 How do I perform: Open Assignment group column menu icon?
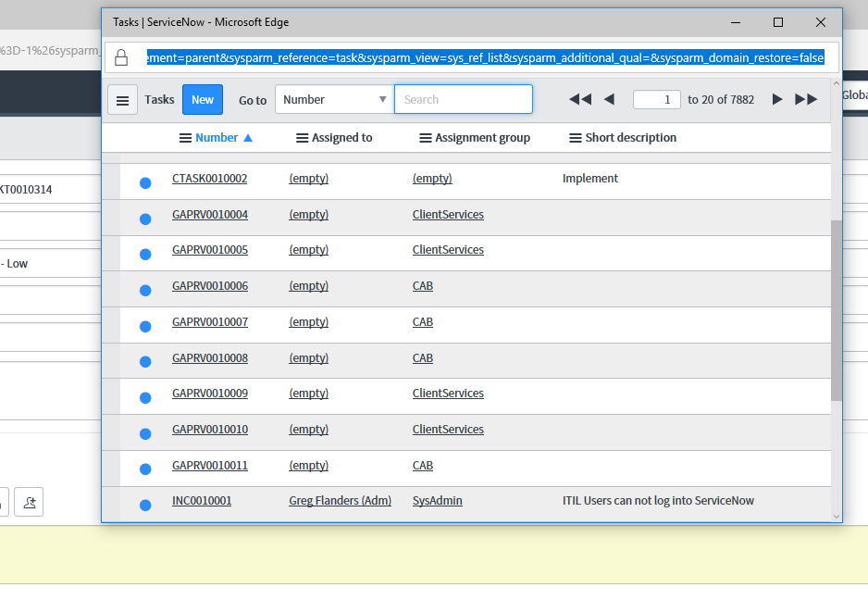425,138
